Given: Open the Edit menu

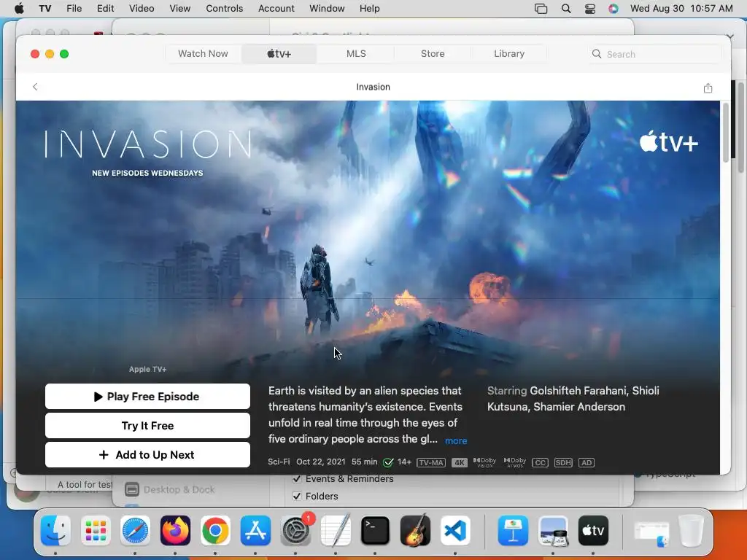Looking at the screenshot, I should 105,8.
